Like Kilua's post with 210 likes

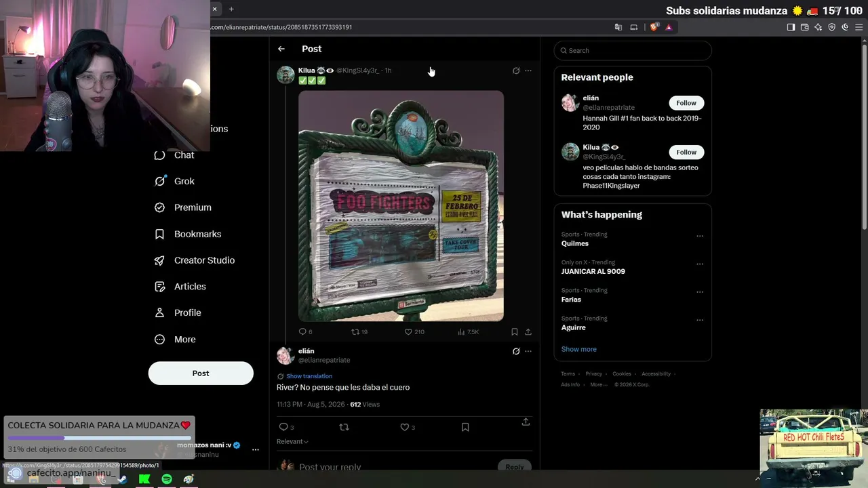(x=414, y=332)
